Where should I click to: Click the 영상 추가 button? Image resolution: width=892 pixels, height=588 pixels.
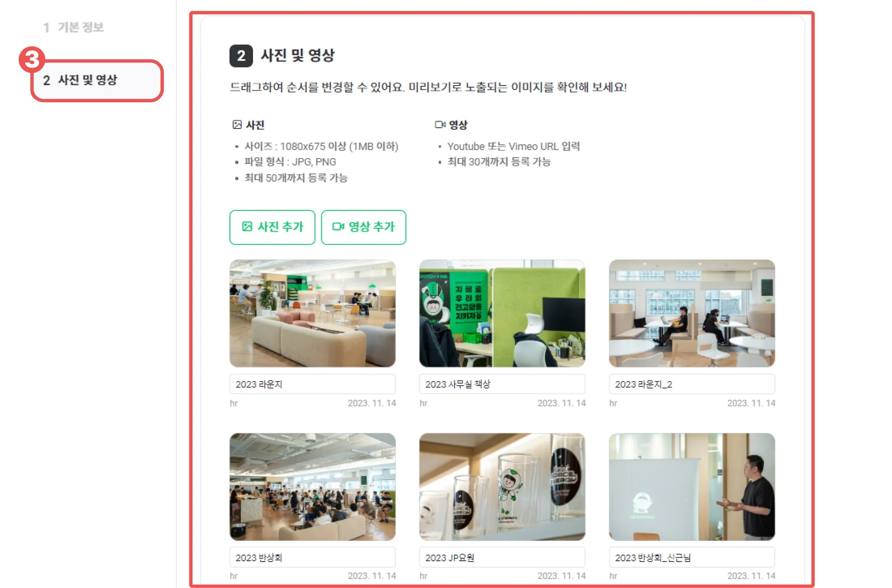pos(363,227)
